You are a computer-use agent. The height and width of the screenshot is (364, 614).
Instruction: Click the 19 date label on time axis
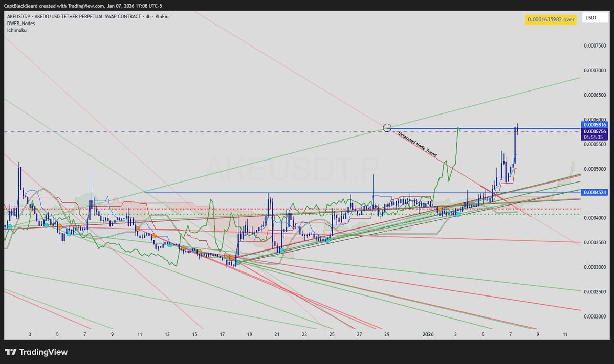point(250,334)
